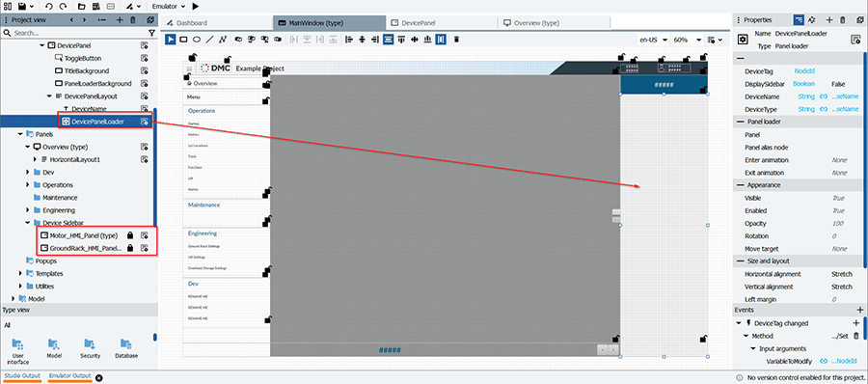Run the emulator with the play icon

(x=196, y=6)
